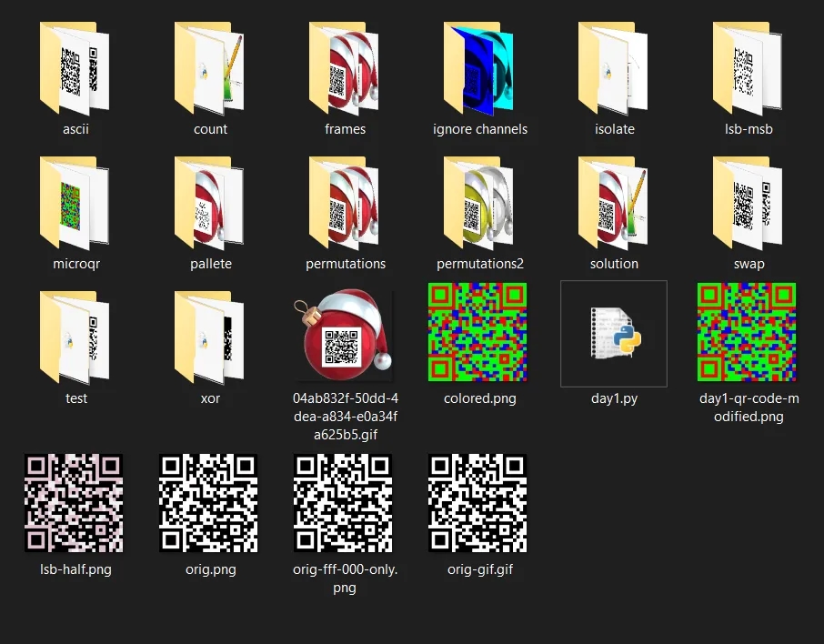Select day1-qr-code-modified.png image

point(748,332)
